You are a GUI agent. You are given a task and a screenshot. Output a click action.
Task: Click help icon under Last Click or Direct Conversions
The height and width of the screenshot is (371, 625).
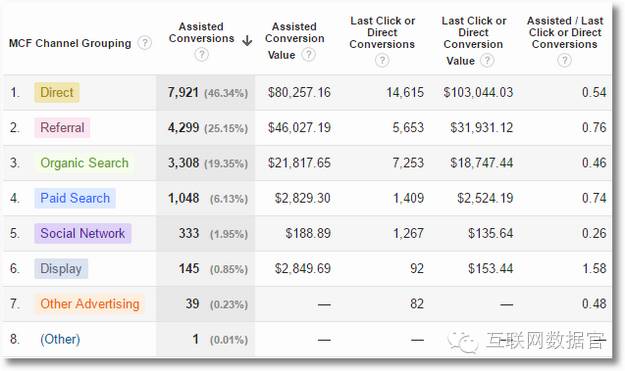click(x=382, y=60)
